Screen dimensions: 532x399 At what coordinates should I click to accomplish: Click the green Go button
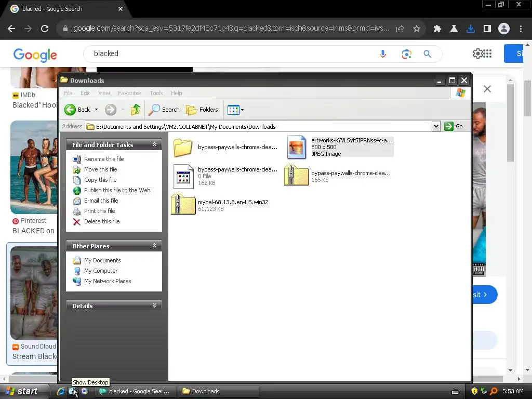tap(454, 126)
